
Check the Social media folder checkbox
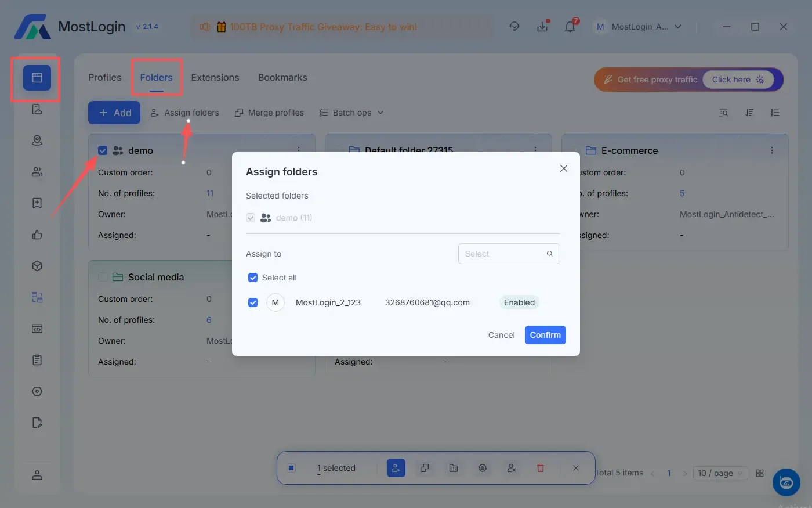coord(103,277)
